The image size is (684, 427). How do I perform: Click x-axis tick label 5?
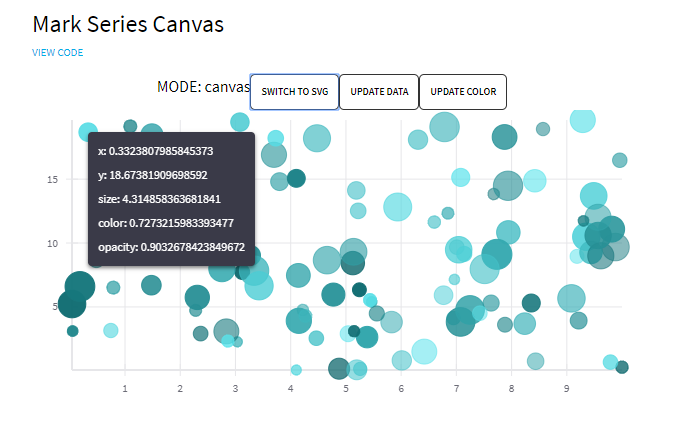point(346,387)
